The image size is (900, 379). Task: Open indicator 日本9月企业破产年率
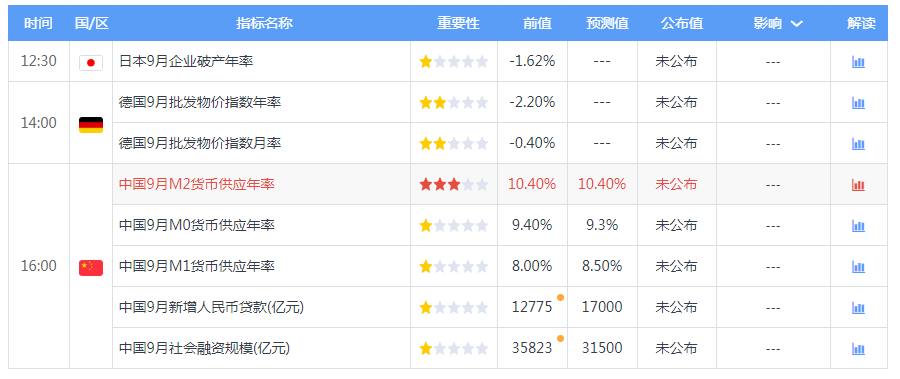coord(186,61)
